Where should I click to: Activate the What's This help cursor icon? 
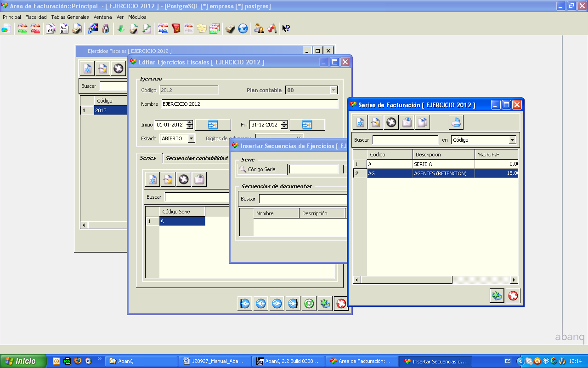[x=286, y=29]
